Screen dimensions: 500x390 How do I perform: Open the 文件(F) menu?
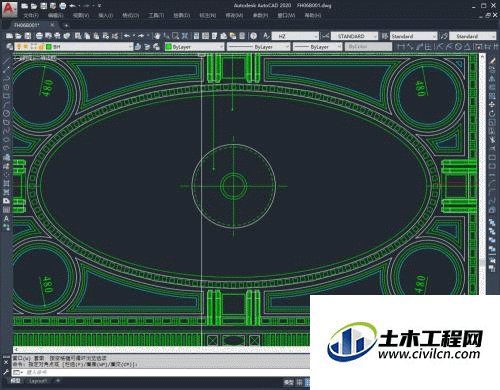pyautogui.click(x=31, y=15)
